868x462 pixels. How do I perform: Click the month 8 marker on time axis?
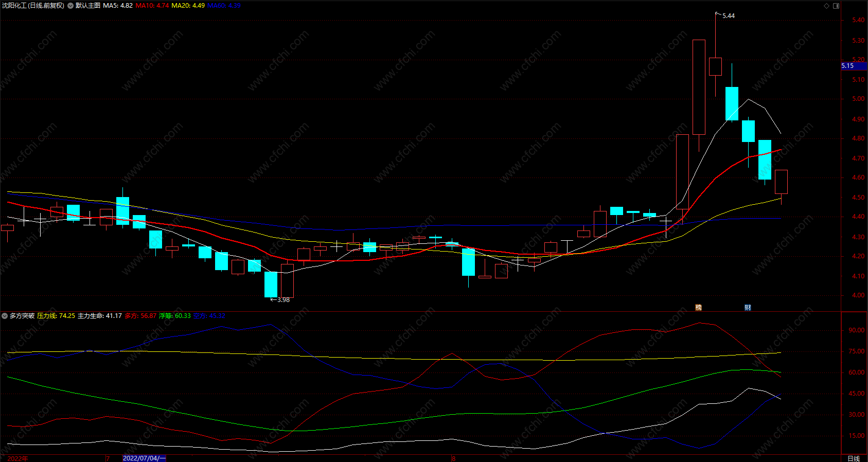453,458
